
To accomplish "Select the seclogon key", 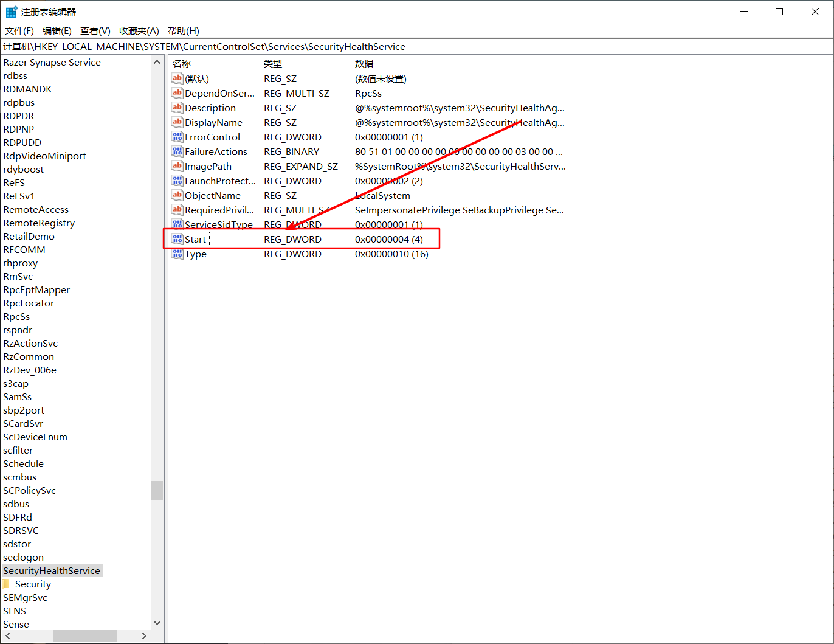I will 23,557.
